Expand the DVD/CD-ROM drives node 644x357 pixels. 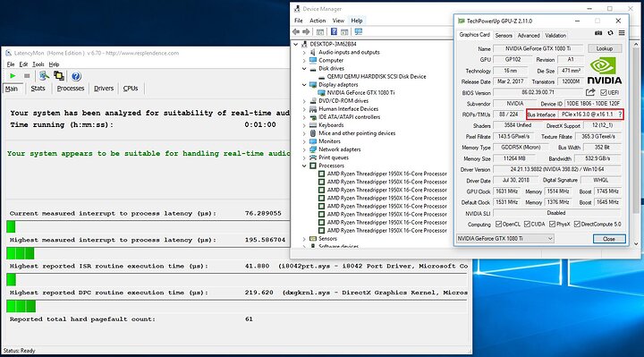click(304, 101)
